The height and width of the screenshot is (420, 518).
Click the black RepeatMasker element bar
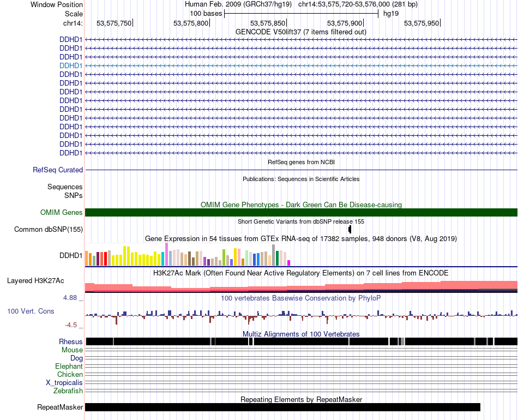pyautogui.click(x=282, y=407)
